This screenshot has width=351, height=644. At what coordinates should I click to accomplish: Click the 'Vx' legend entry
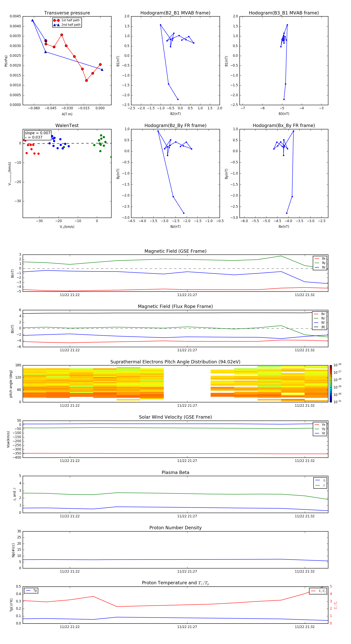pyautogui.click(x=320, y=424)
